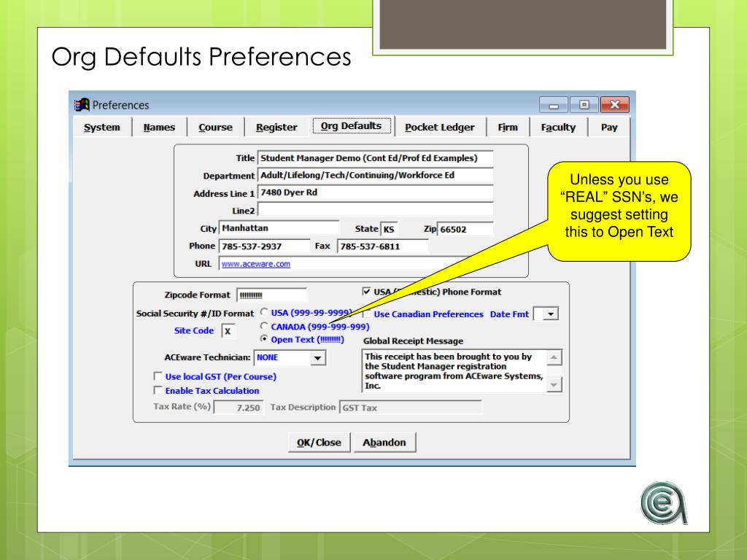Viewport: 747px width, 560px height.
Task: Open the Register tab
Action: (276, 127)
